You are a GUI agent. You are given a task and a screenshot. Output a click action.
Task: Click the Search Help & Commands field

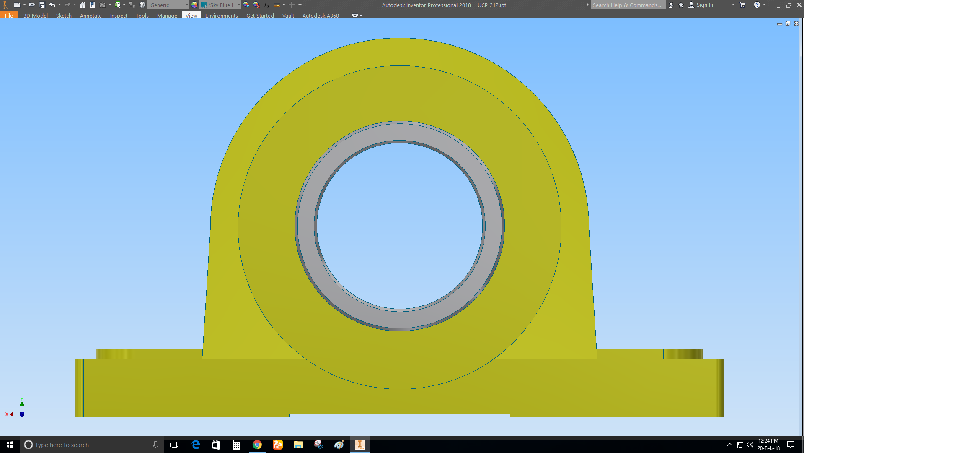point(627,5)
